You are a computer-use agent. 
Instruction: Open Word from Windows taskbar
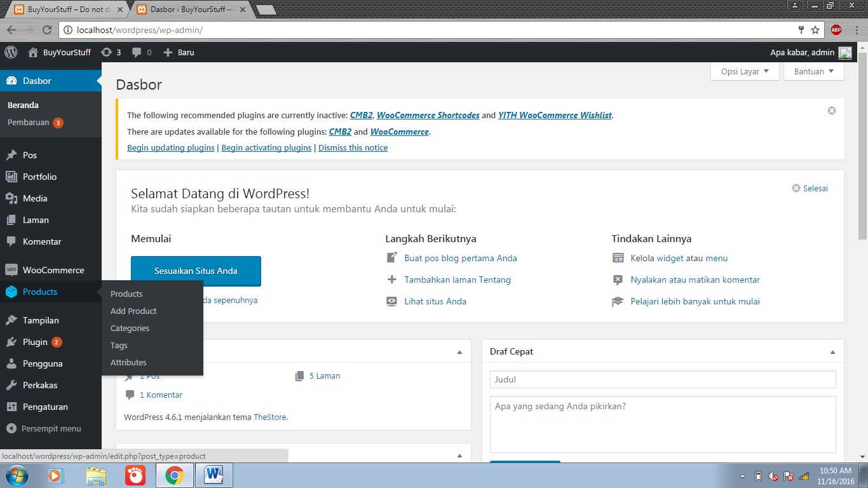pos(214,475)
